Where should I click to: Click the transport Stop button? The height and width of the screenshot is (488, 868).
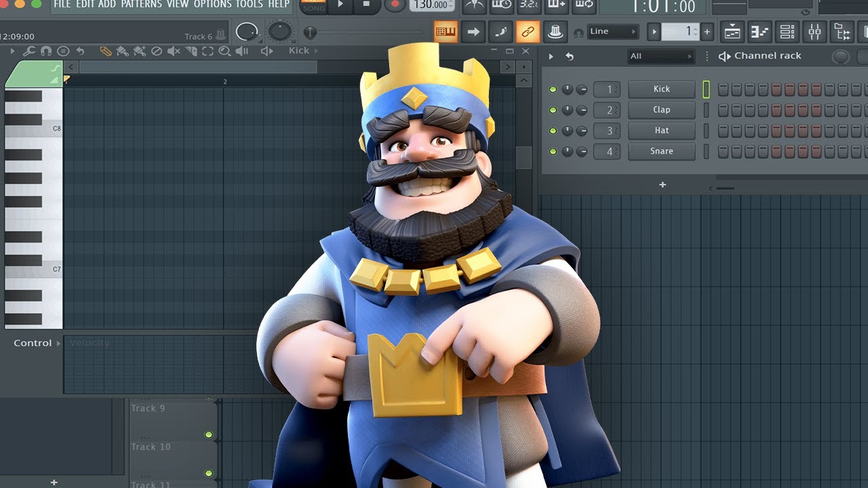[367, 5]
